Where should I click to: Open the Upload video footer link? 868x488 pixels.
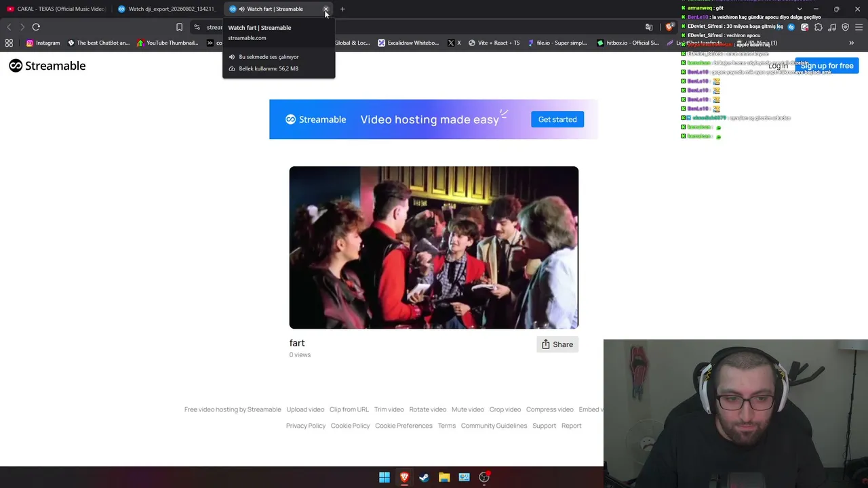point(305,409)
